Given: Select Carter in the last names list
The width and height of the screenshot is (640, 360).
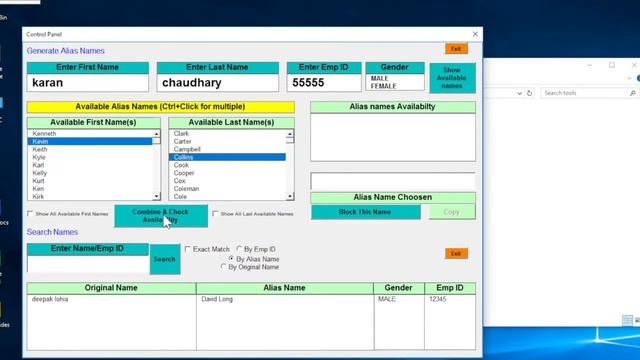Looking at the screenshot, I should coord(227,141).
